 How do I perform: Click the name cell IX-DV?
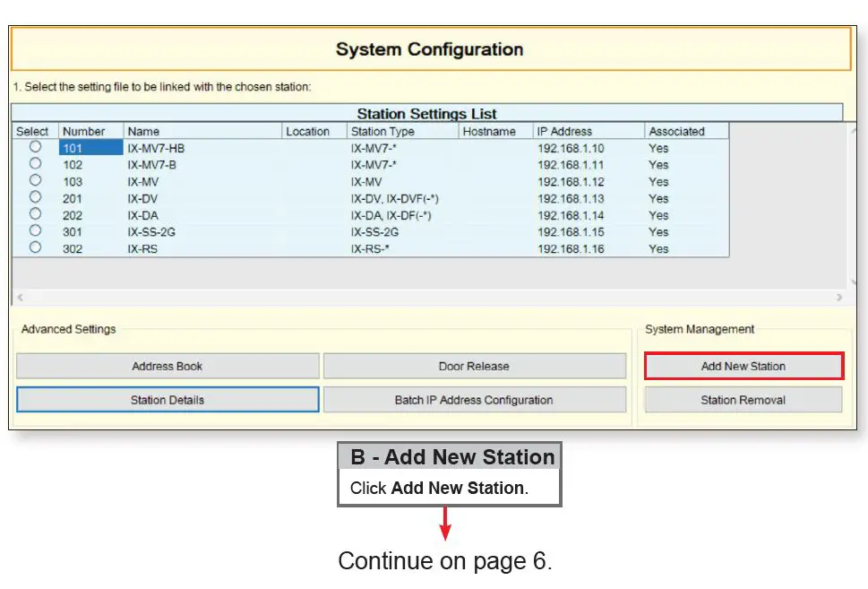(142, 198)
